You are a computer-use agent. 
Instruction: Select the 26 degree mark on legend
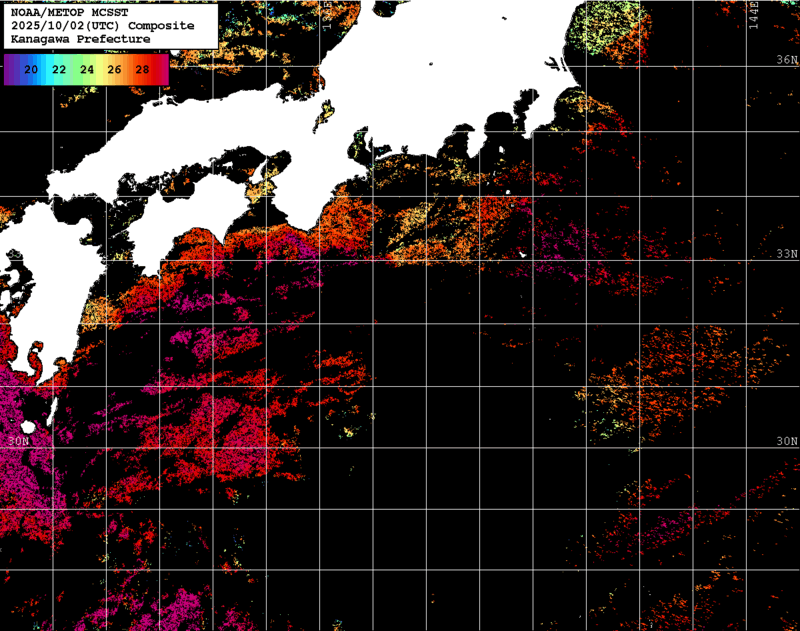click(114, 69)
